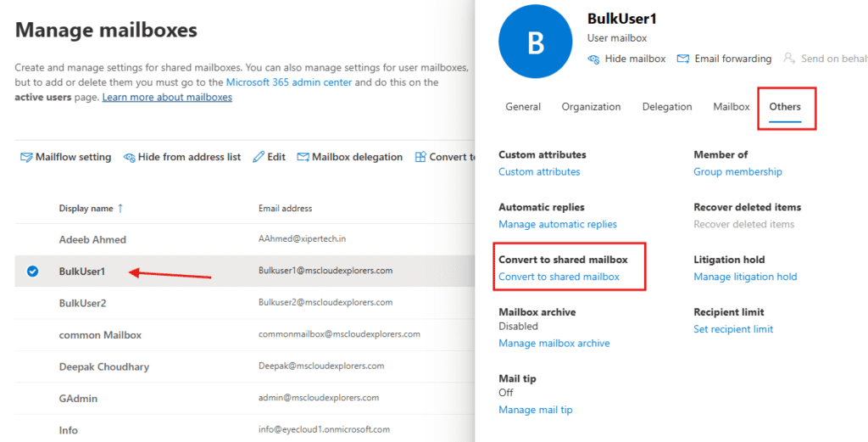Image resolution: width=868 pixels, height=442 pixels.
Task: Click the Set recipient limit link
Action: coord(733,329)
